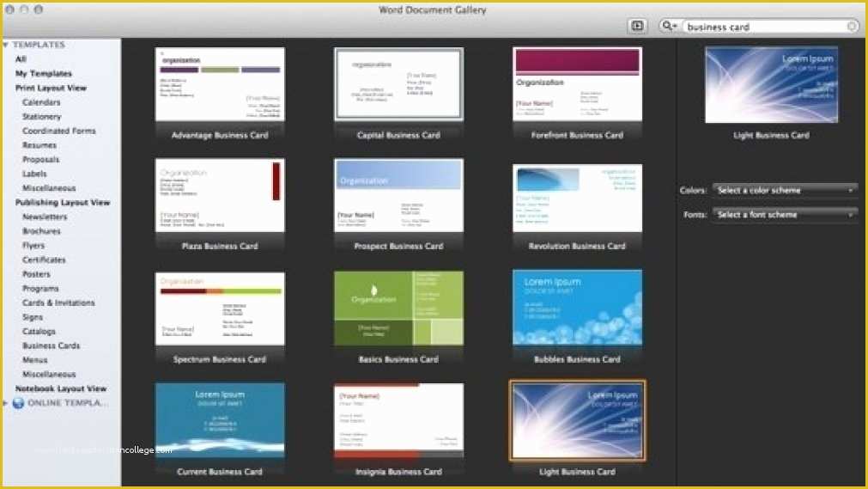868x489 pixels.
Task: Select Current Business Card template
Action: [x=220, y=420]
